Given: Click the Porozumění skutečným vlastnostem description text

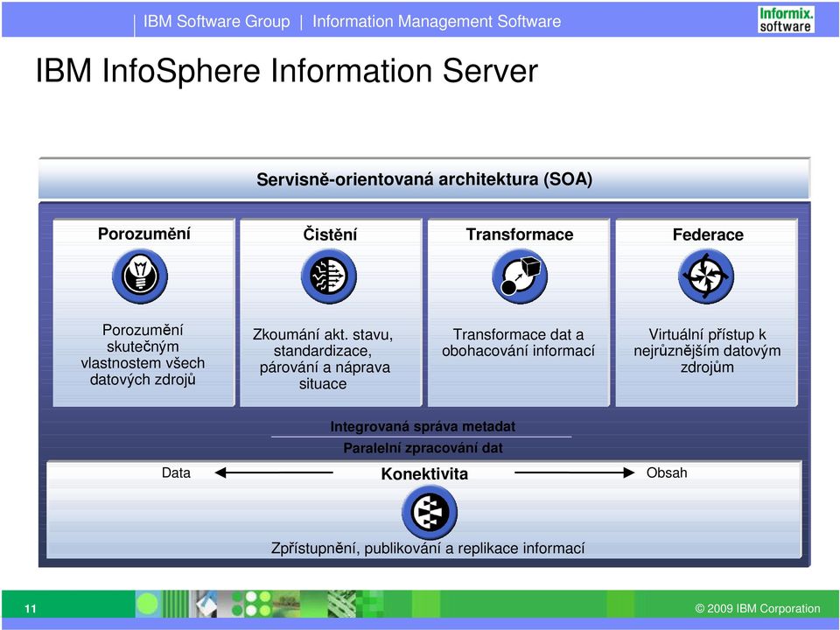Looking at the screenshot, I should (x=143, y=354).
